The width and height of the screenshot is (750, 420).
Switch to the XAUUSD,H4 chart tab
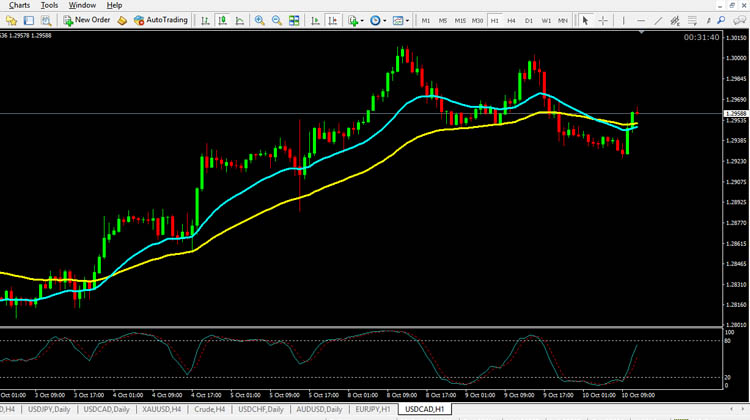[162, 409]
